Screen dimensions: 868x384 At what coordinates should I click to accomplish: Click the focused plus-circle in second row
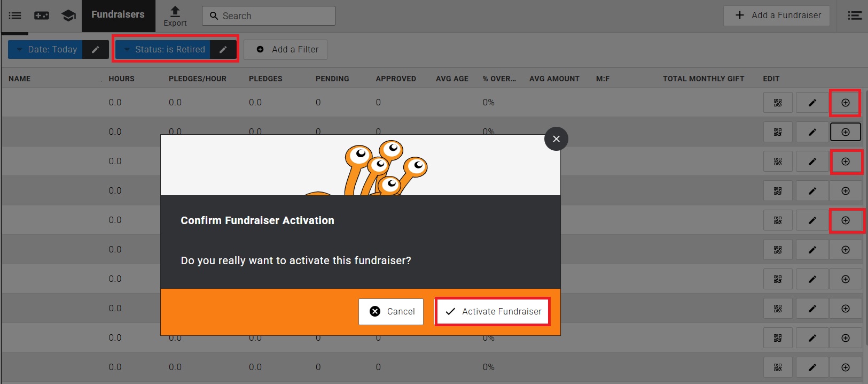(846, 132)
